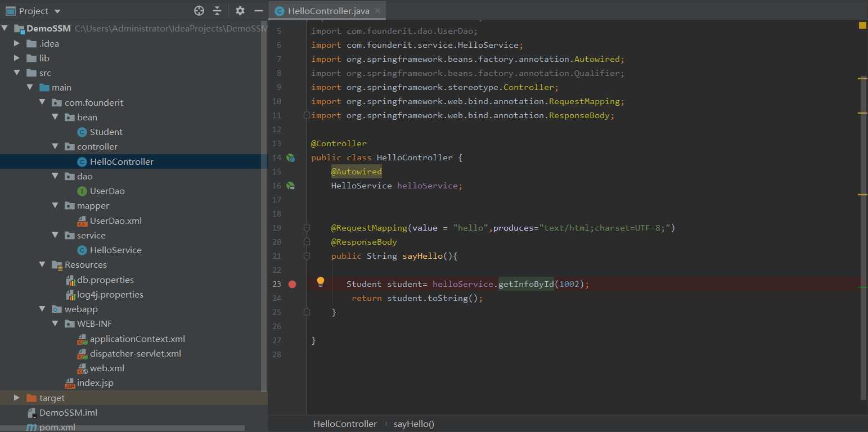The height and width of the screenshot is (432, 868).
Task: Close the HelloController.java tab
Action: pos(377,10)
